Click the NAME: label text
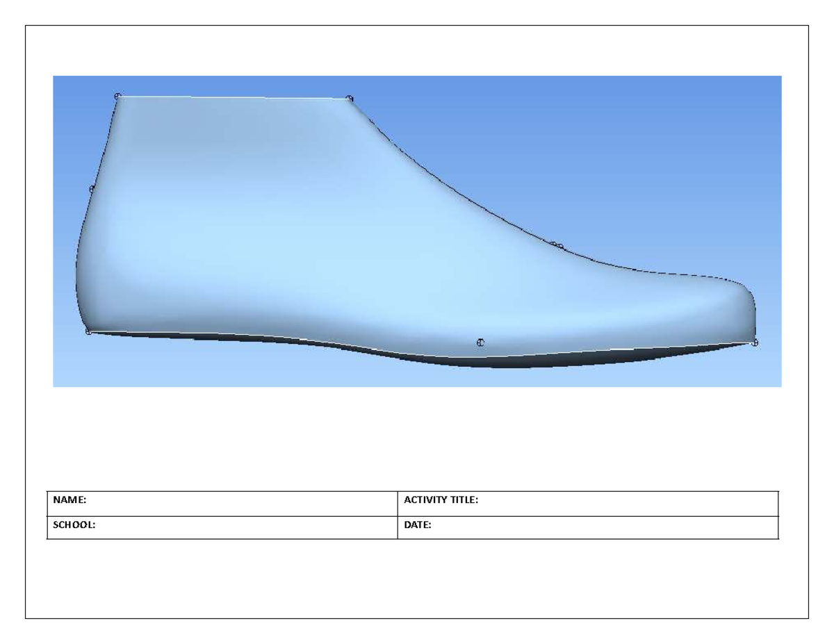The height and width of the screenshot is (644, 834). [x=69, y=500]
